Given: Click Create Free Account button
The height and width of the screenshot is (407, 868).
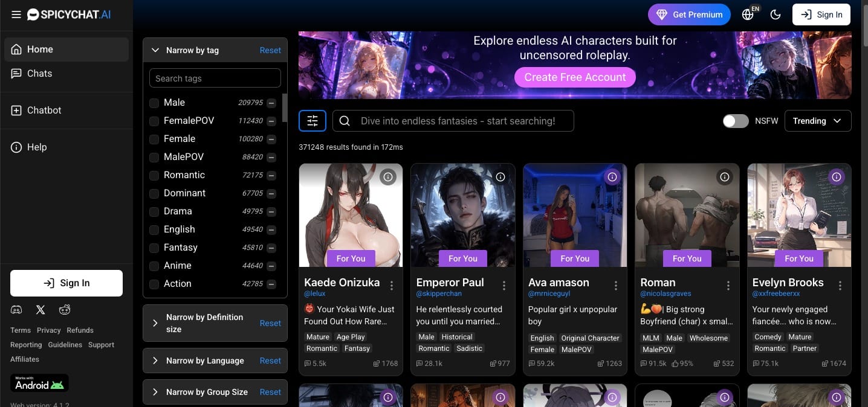Looking at the screenshot, I should pyautogui.click(x=575, y=77).
